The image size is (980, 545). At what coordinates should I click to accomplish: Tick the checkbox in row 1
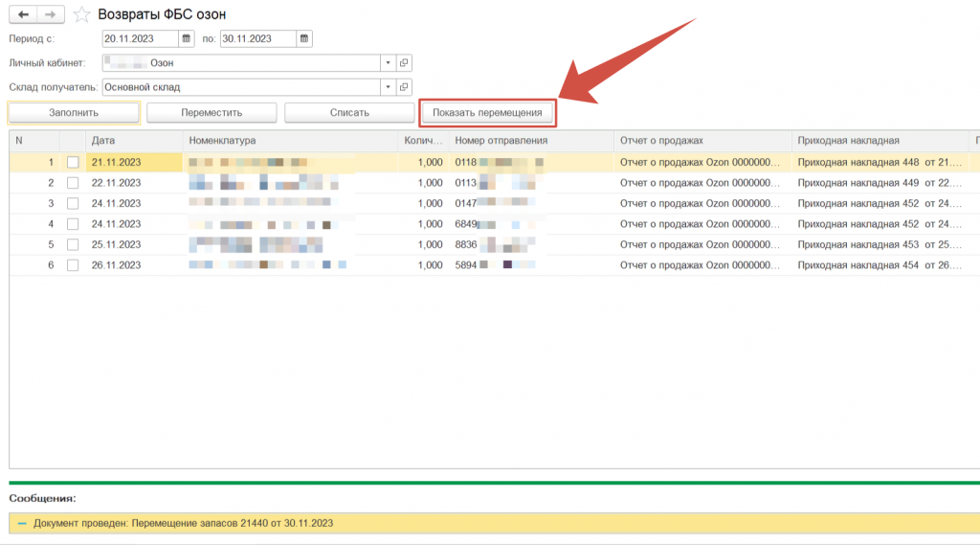click(x=73, y=163)
